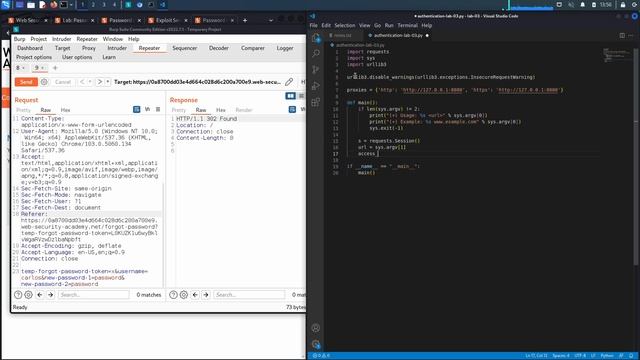Open the Project menu in Burp
640x360 pixels.
(38, 39)
